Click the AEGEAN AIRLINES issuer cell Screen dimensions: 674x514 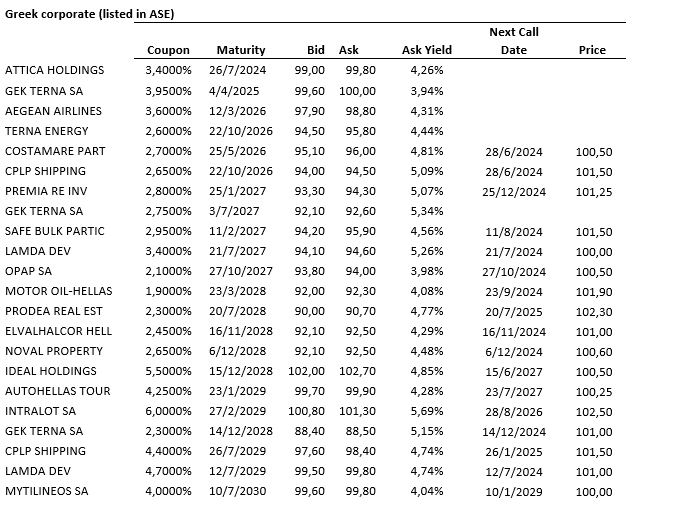click(x=54, y=111)
